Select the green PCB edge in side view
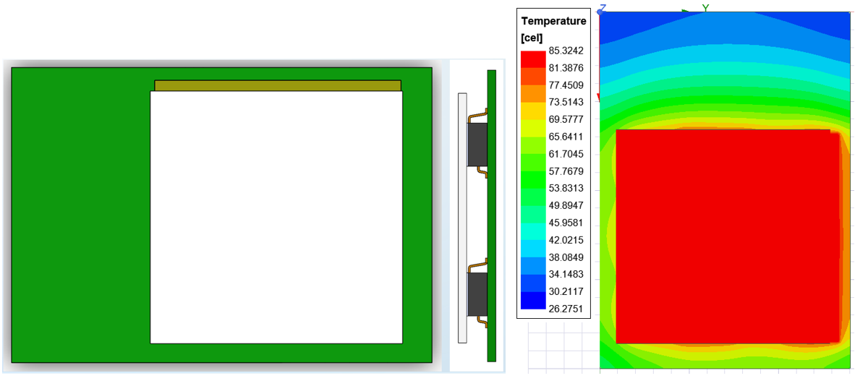Image resolution: width=868 pixels, height=381 pixels. coord(492,217)
